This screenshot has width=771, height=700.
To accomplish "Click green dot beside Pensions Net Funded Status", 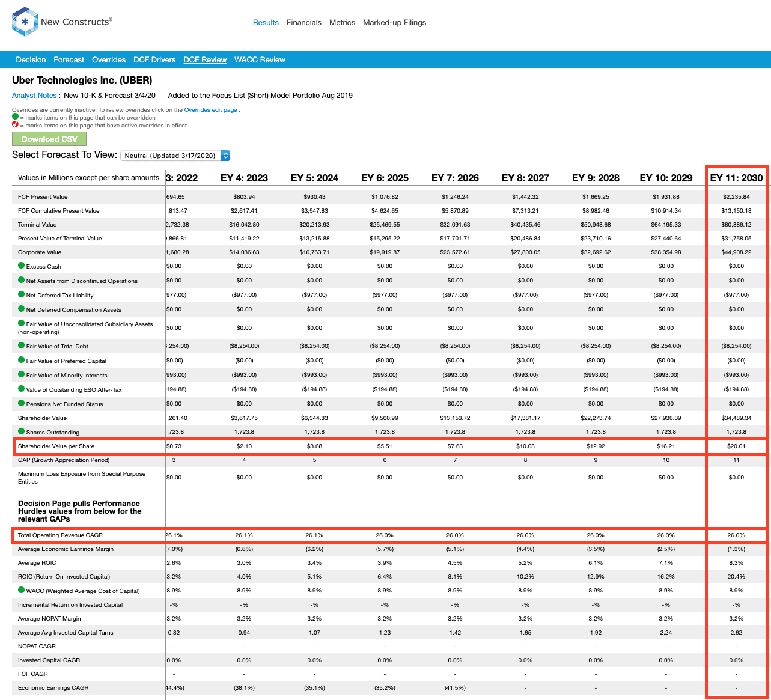I will (21, 403).
